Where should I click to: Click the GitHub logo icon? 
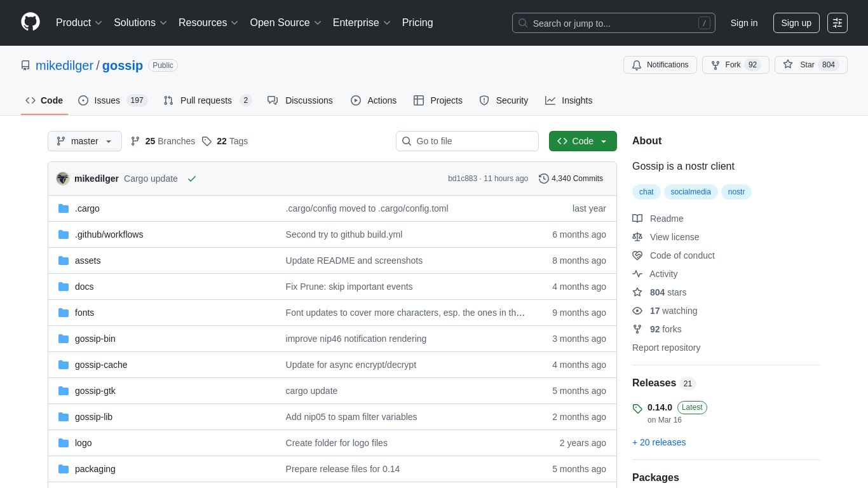coord(31,22)
